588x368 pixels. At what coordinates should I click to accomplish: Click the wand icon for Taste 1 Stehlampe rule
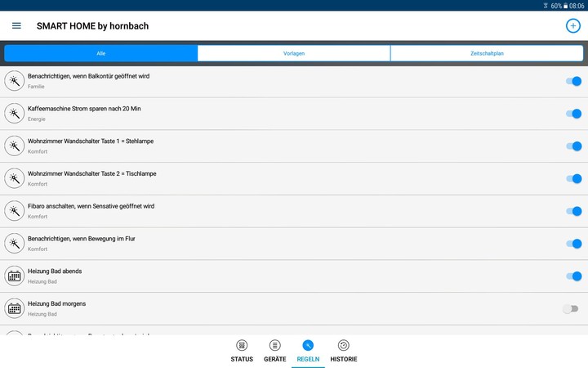coord(14,146)
